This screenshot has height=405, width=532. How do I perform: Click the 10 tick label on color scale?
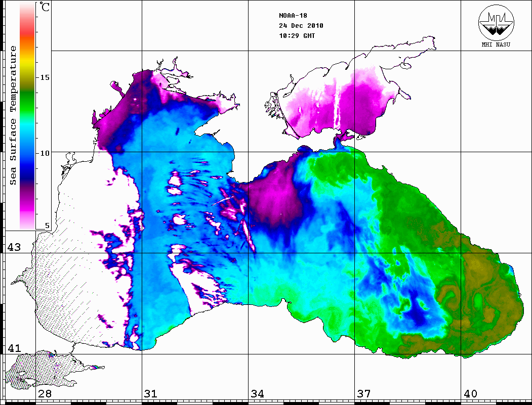coord(45,153)
